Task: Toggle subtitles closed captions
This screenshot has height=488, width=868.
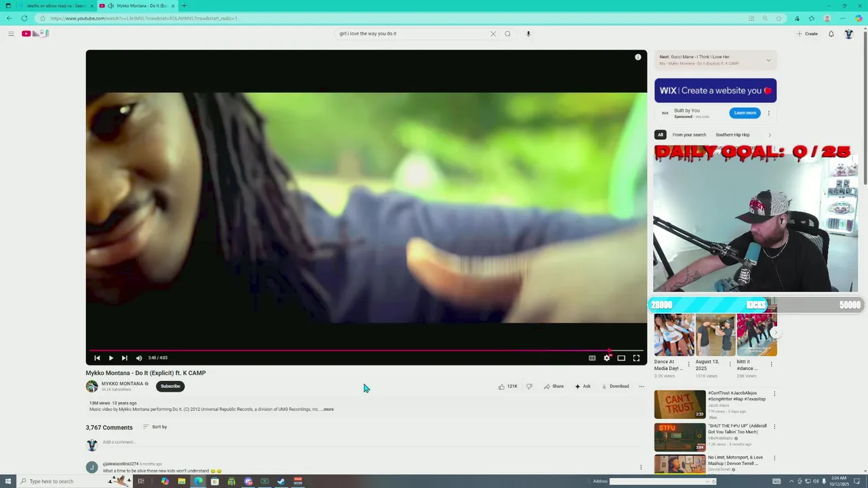Action: [592, 358]
